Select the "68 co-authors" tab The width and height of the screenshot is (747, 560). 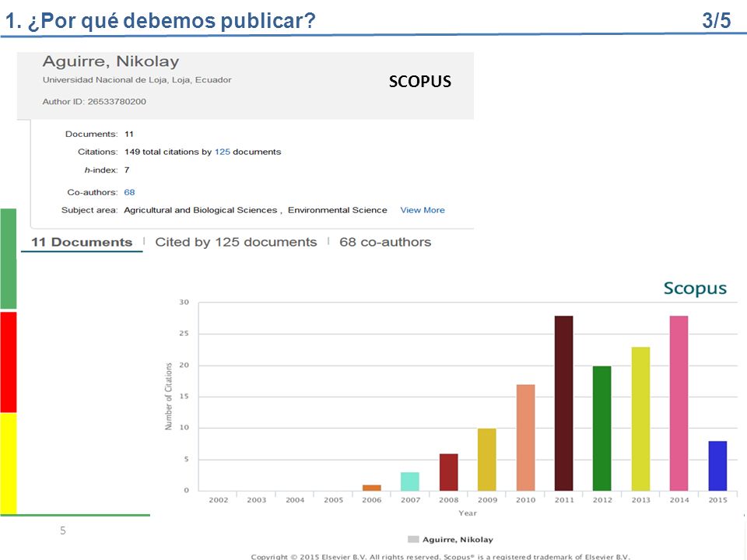(385, 242)
